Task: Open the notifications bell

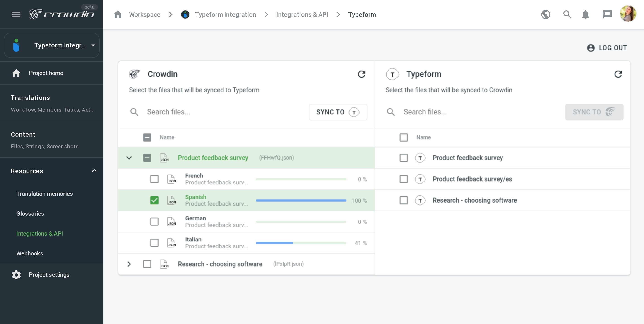Action: pos(586,14)
